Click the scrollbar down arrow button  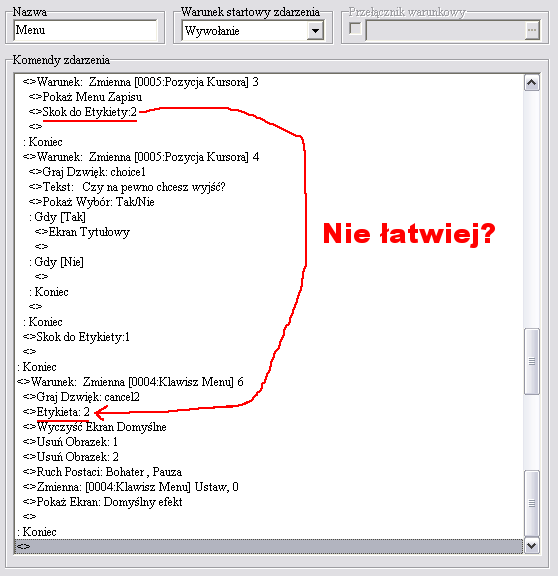point(532,546)
